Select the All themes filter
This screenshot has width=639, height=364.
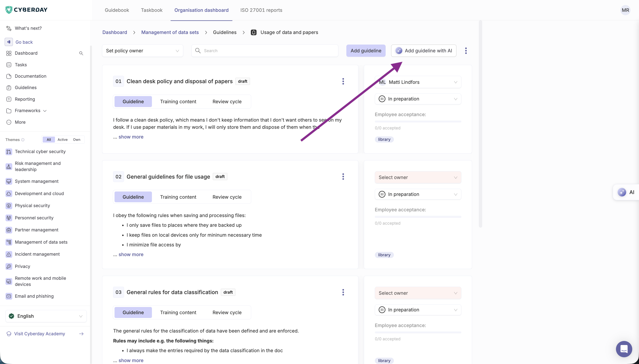point(49,140)
